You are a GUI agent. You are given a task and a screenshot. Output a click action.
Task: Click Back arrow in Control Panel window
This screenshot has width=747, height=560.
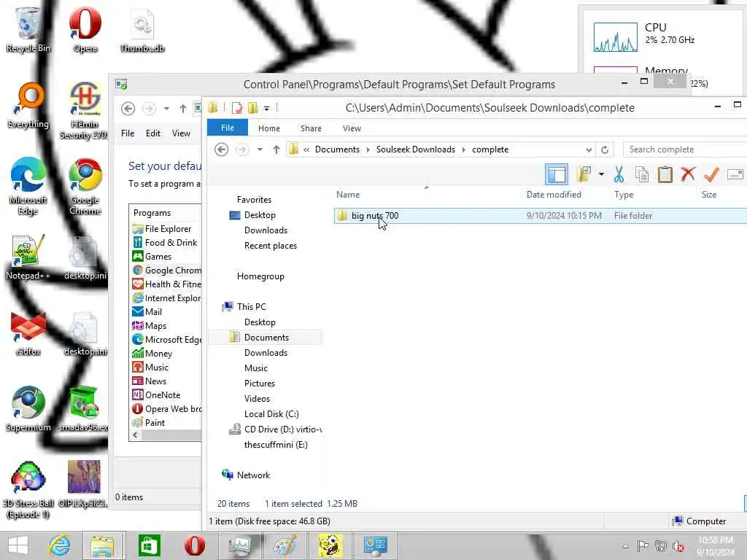(x=128, y=109)
